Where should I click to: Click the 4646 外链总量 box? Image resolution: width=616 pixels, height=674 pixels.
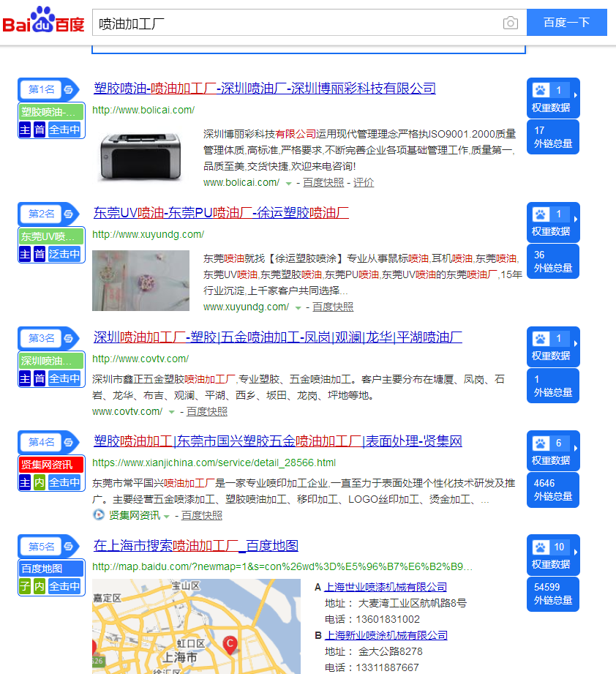tap(553, 490)
